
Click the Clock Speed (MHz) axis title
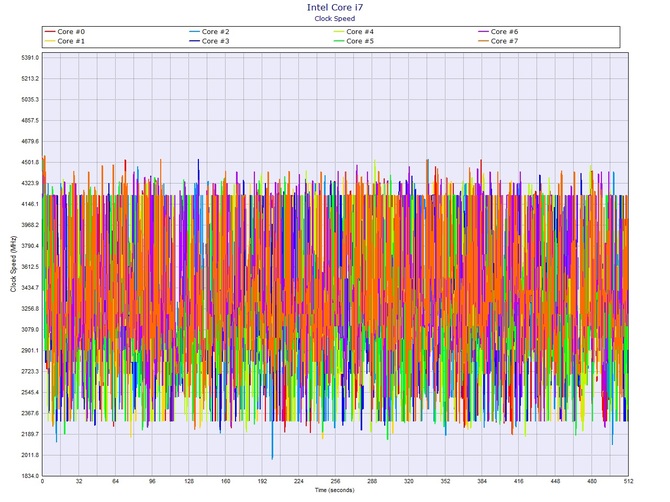click(x=13, y=264)
